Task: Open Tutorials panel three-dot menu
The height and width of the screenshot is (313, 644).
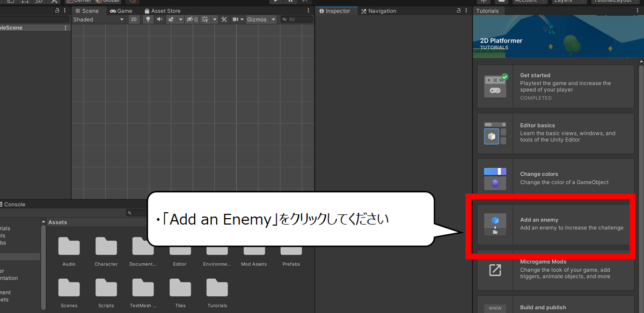Action: tap(638, 11)
